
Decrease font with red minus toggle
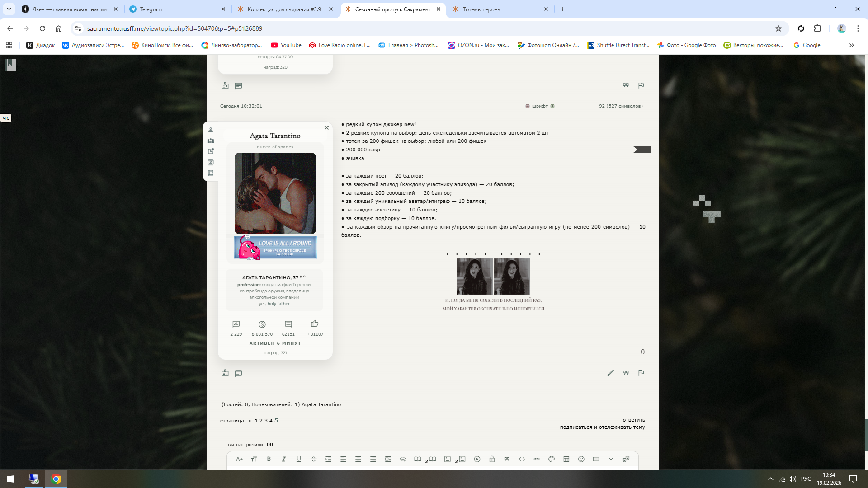[527, 106]
